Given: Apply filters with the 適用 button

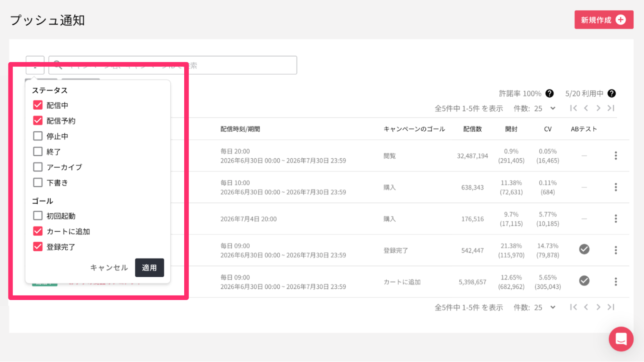Looking at the screenshot, I should [149, 267].
